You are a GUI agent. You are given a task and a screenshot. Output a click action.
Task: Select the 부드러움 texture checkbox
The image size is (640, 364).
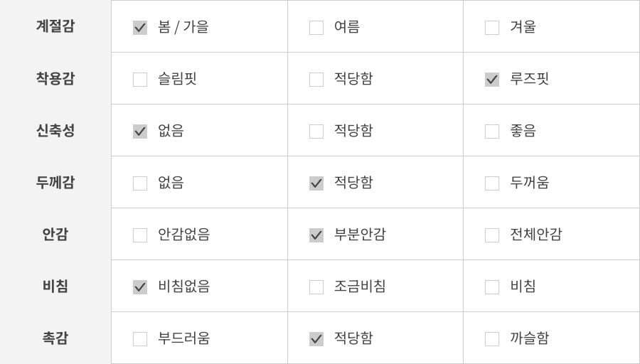(x=140, y=339)
